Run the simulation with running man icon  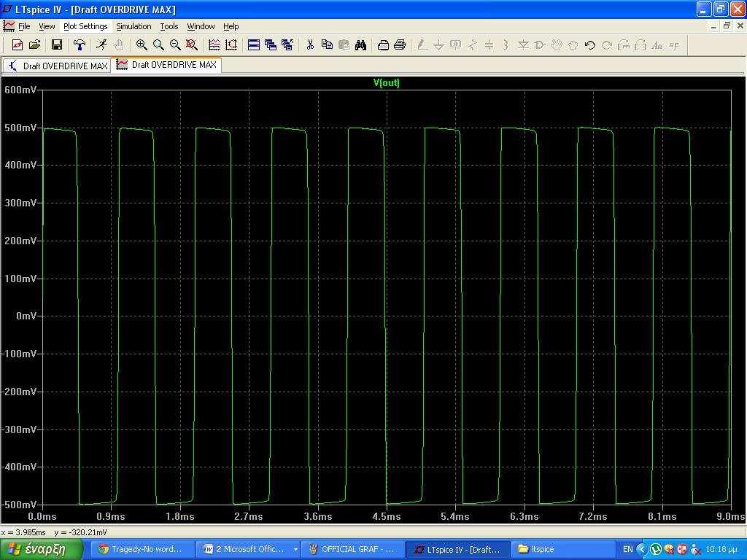point(101,44)
